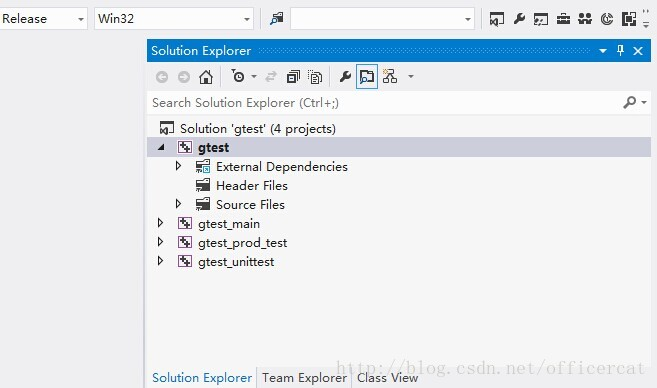Click the Object Browser icon in top toolbar
Viewport: 657px width, 388px height.
tap(541, 19)
